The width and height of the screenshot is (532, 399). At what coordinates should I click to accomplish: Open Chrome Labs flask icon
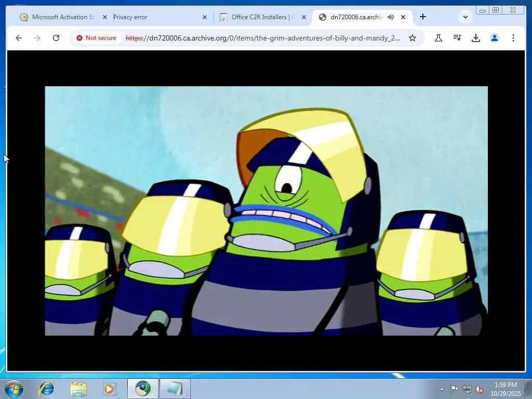tap(438, 38)
